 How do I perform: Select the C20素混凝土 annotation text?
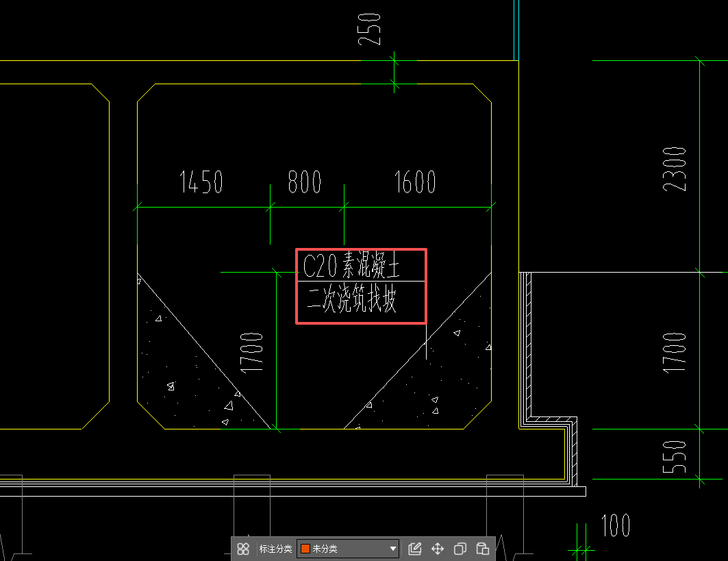351,265
